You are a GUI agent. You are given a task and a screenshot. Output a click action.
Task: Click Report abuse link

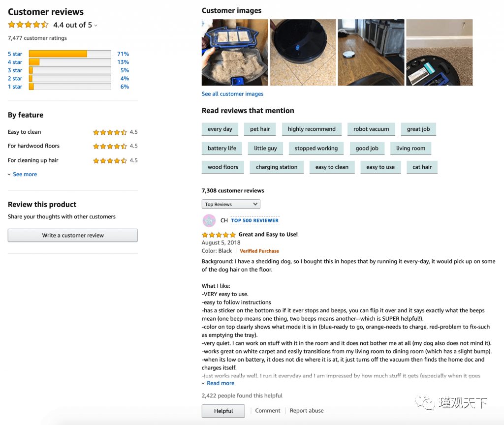point(307,411)
